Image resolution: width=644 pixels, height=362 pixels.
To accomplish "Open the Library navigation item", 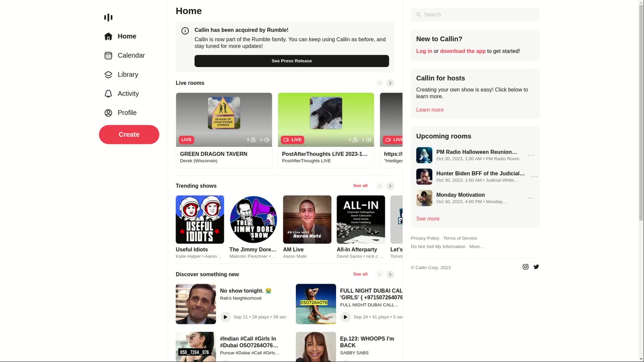I will coord(121,74).
